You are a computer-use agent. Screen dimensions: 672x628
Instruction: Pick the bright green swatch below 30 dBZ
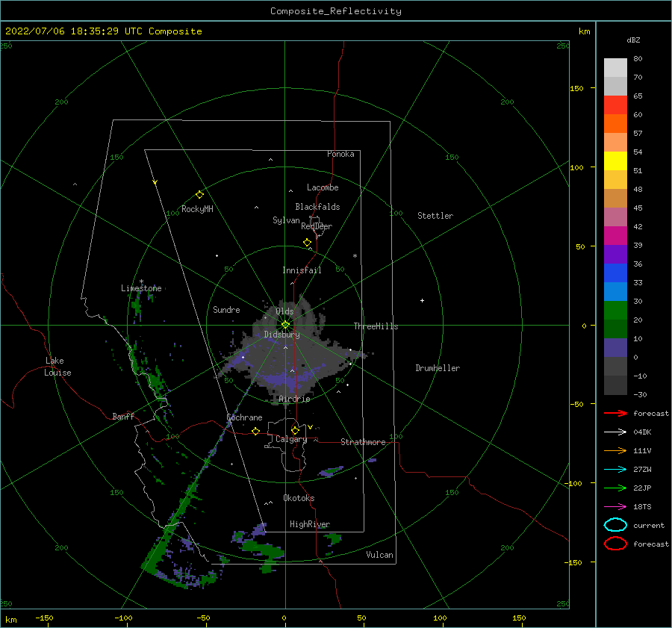pyautogui.click(x=615, y=311)
